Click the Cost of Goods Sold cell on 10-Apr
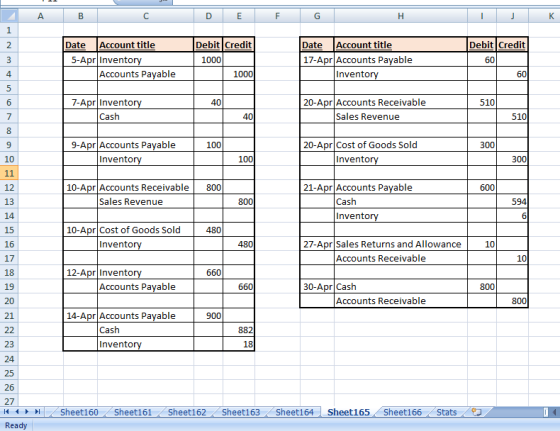The width and height of the screenshot is (560, 431). [x=145, y=230]
